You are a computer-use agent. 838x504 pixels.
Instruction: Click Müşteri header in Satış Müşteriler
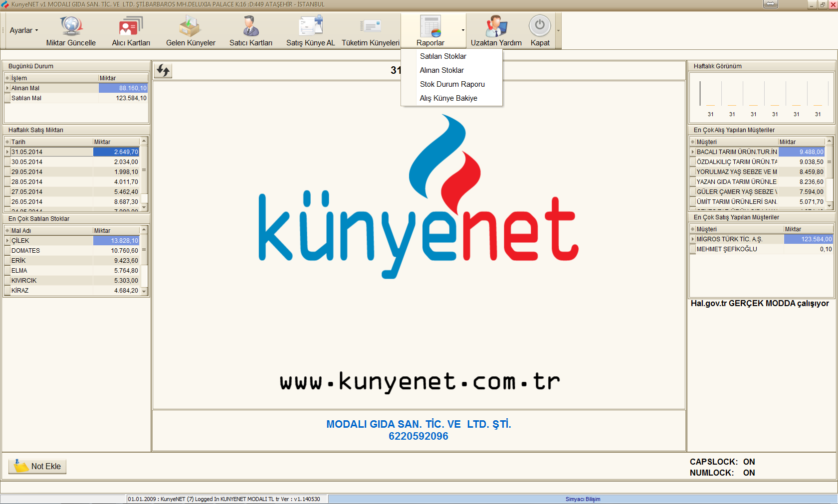tap(740, 229)
